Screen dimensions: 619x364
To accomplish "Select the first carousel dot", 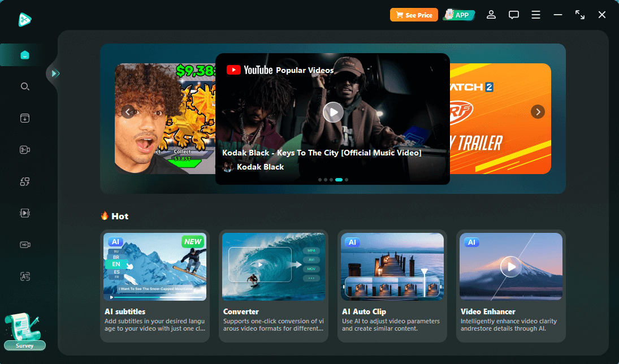I will click(320, 180).
